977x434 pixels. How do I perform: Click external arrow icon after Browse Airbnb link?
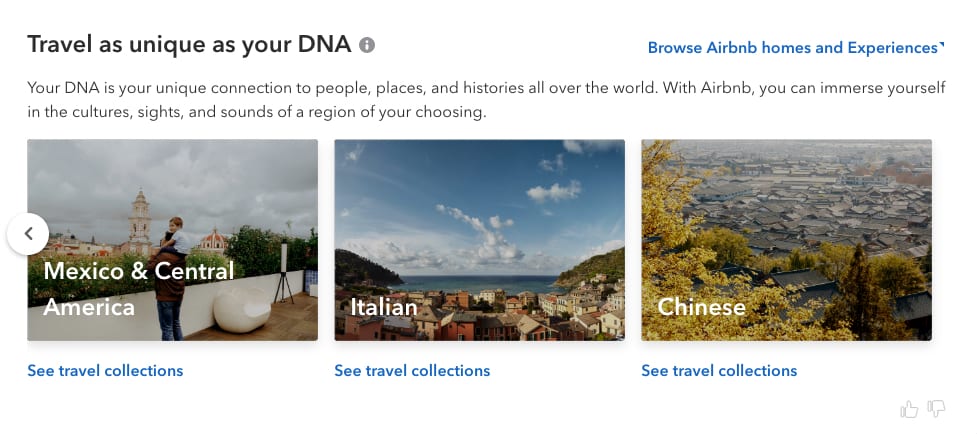[941, 45]
